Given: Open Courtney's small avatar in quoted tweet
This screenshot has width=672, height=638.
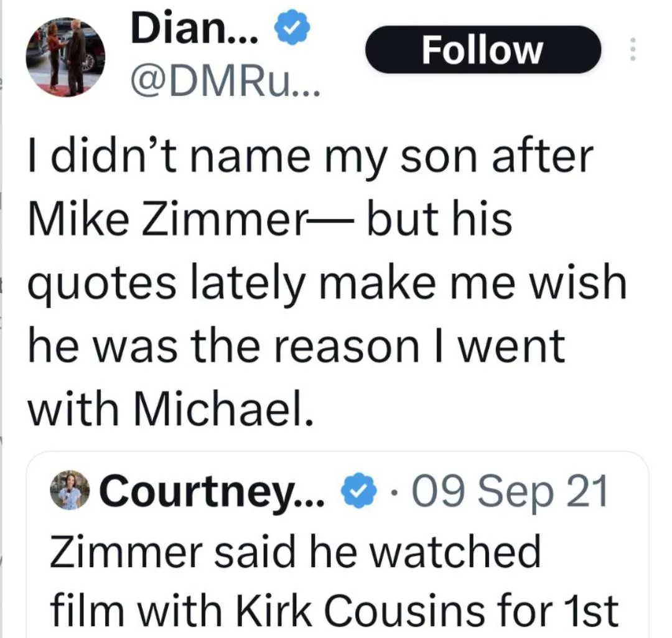Looking at the screenshot, I should click(68, 489).
